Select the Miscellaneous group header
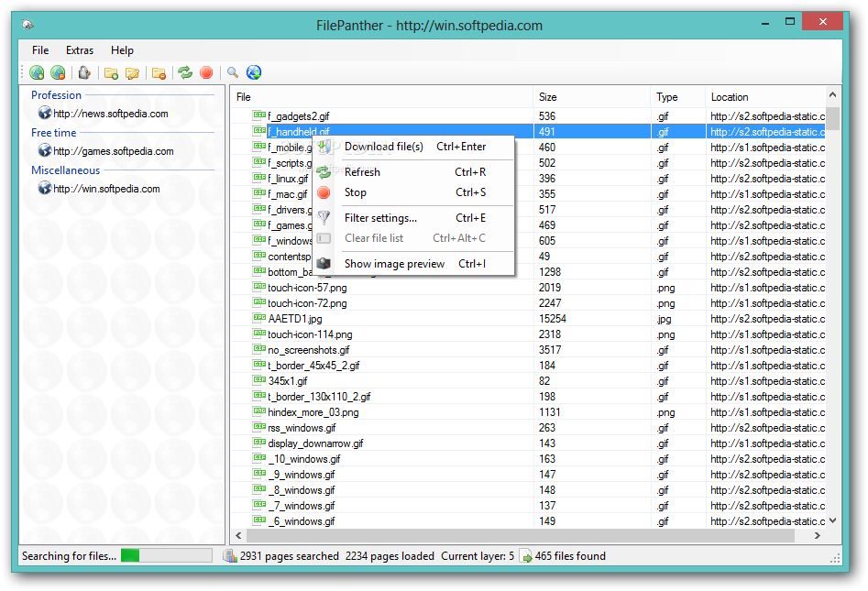The height and width of the screenshot is (591, 868). pyautogui.click(x=66, y=170)
